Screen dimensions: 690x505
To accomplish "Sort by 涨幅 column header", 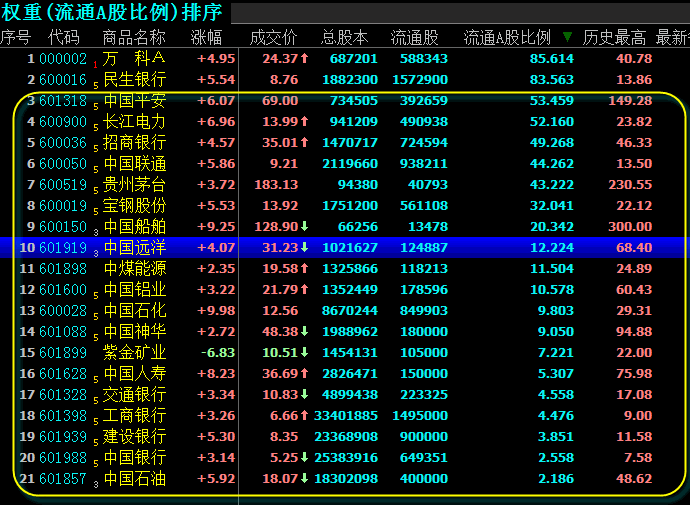I will pyautogui.click(x=206, y=37).
